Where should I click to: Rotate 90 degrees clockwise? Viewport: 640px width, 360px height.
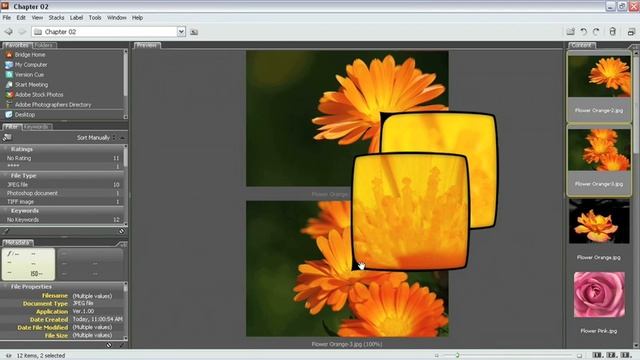pos(596,31)
